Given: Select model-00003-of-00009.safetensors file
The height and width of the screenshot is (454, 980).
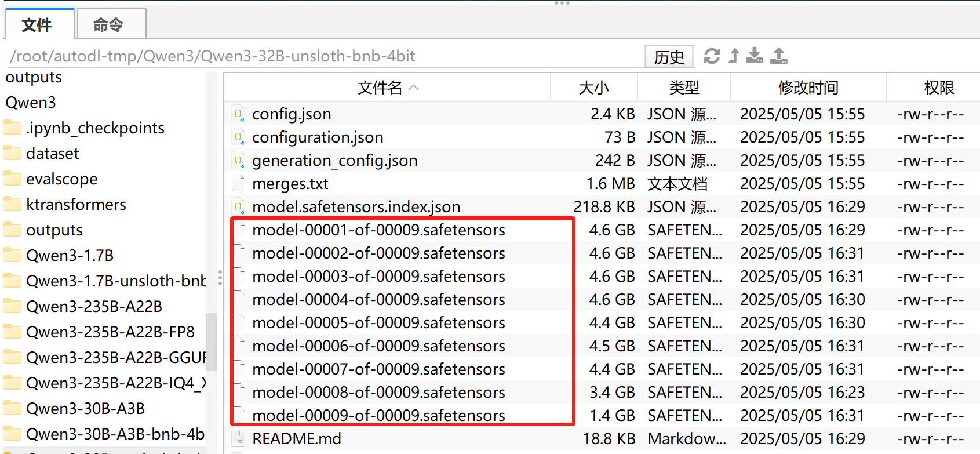Looking at the screenshot, I should point(378,277).
